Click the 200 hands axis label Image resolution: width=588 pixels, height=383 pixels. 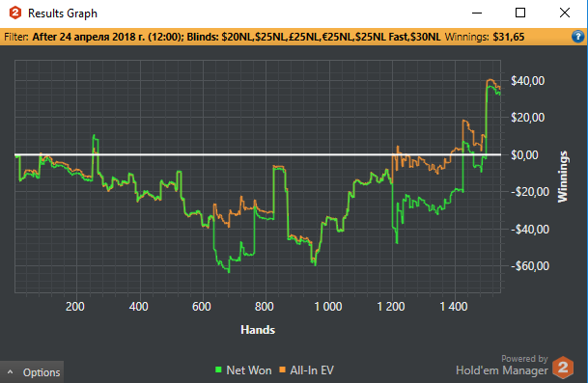coord(75,307)
